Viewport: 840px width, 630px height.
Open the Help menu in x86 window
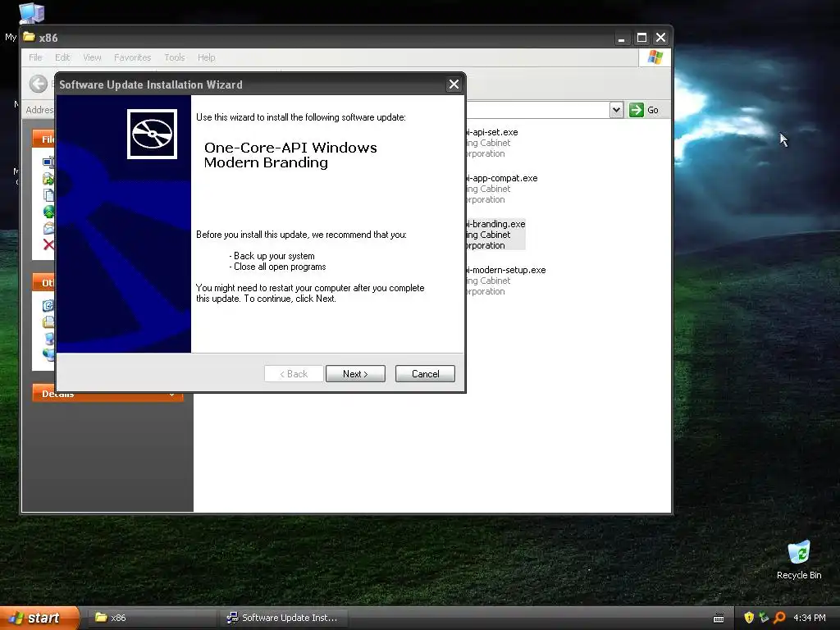pyautogui.click(x=206, y=57)
